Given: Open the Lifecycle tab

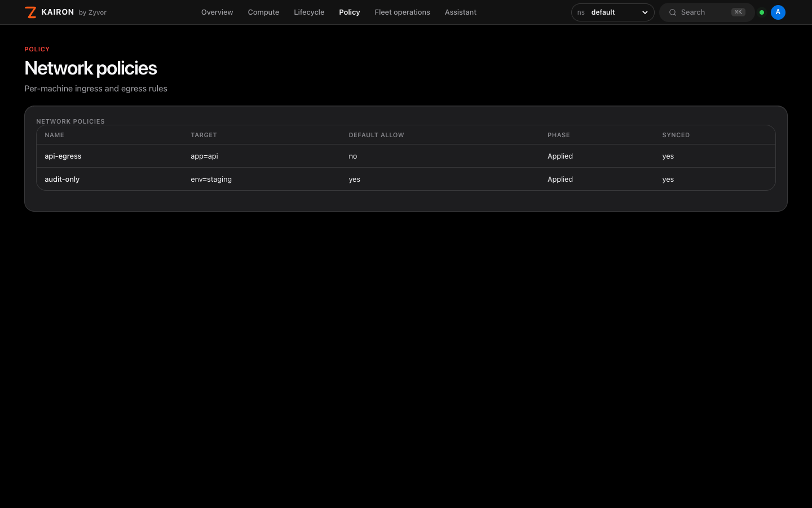Looking at the screenshot, I should point(309,12).
